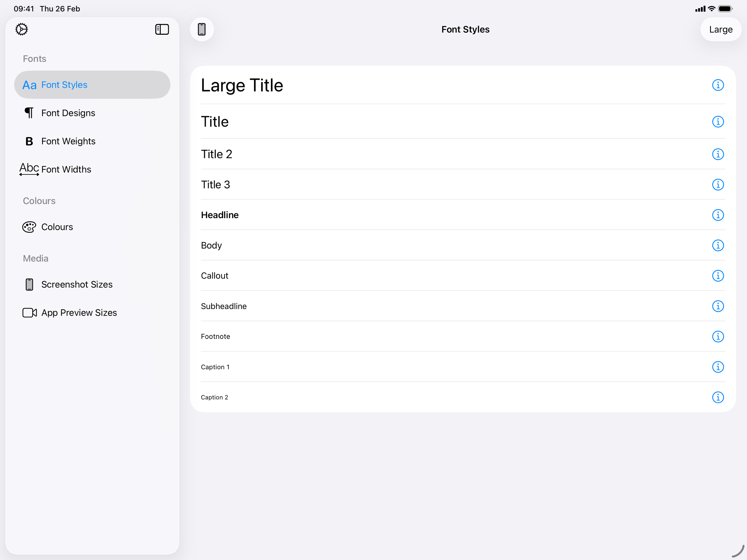Open the Large text size dropdown
This screenshot has width=747, height=560.
[x=720, y=29]
